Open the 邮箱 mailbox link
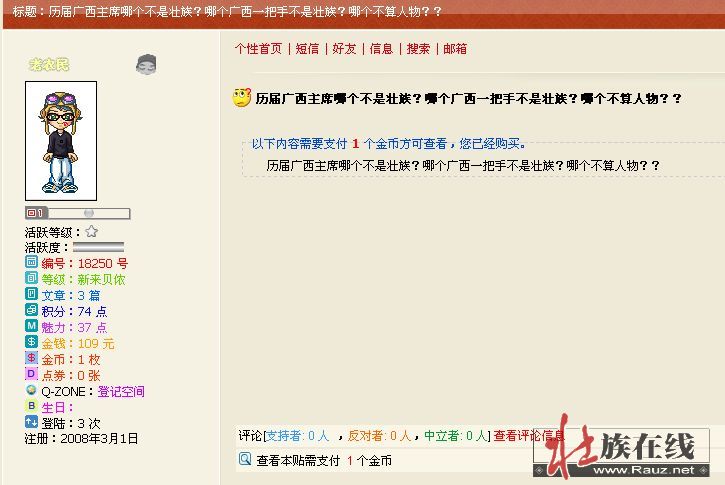 click(455, 48)
